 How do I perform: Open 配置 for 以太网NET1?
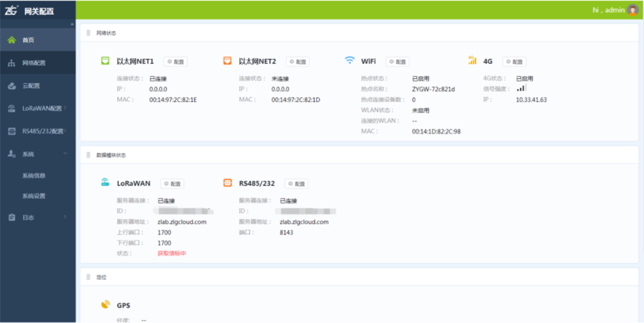tap(176, 61)
